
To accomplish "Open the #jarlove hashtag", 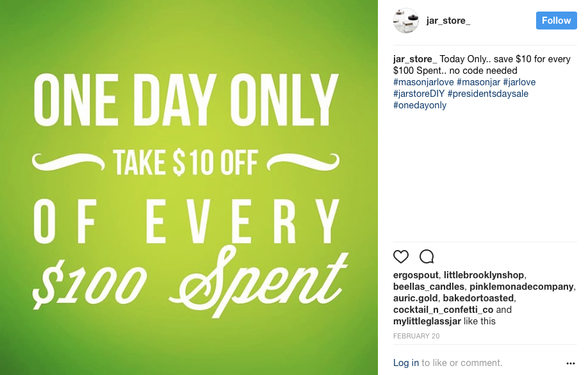I will click(519, 82).
